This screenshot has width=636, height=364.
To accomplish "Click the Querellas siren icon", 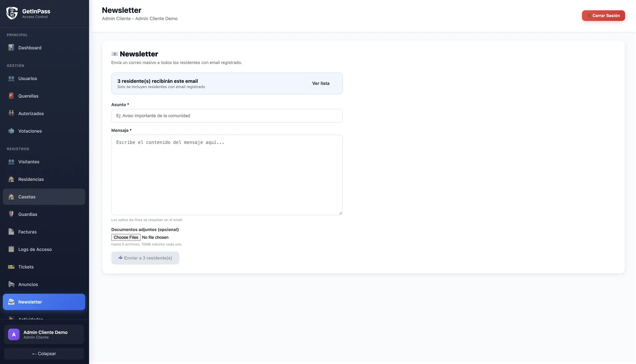I will tap(11, 96).
